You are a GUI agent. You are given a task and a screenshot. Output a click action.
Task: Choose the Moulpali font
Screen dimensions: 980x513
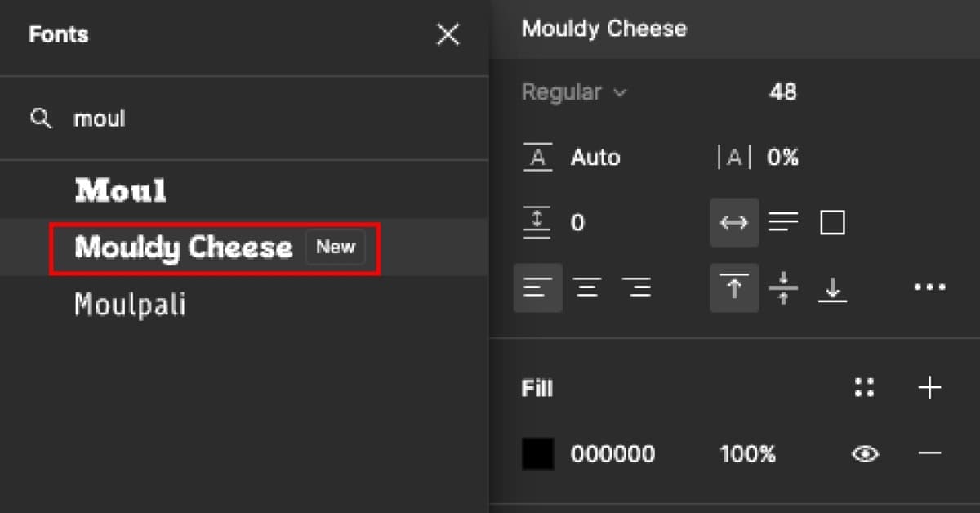(x=129, y=305)
